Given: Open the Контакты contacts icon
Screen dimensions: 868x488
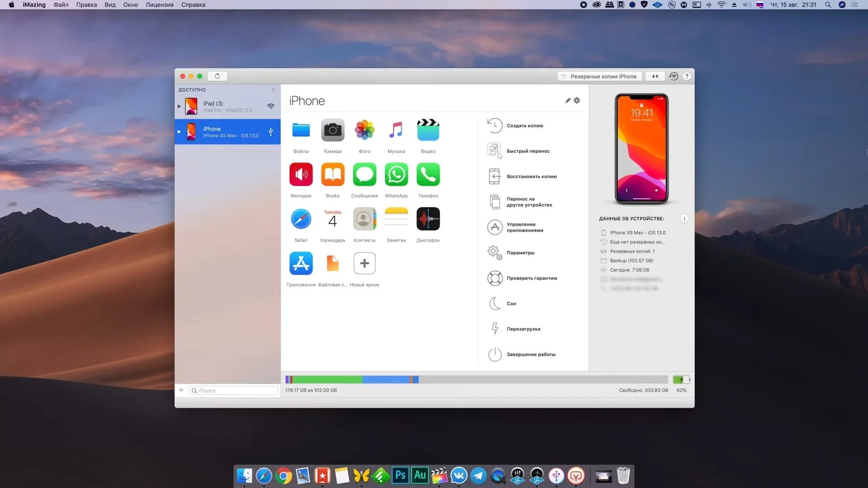Looking at the screenshot, I should [364, 219].
